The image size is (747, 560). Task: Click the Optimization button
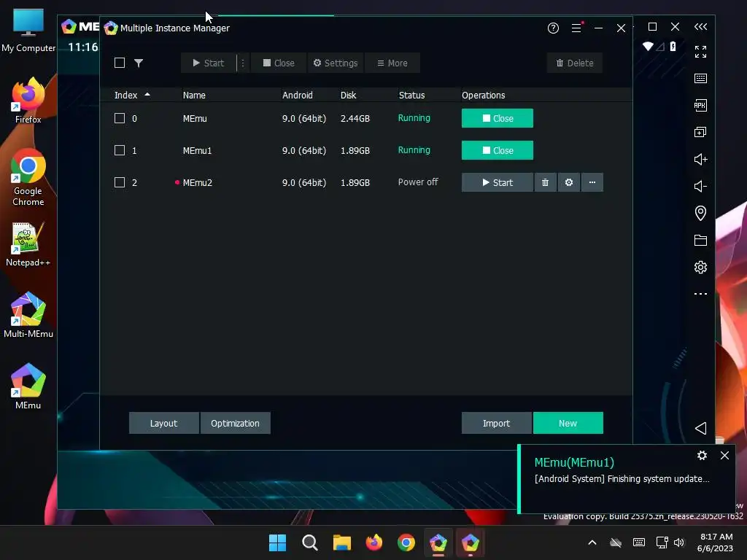point(236,423)
